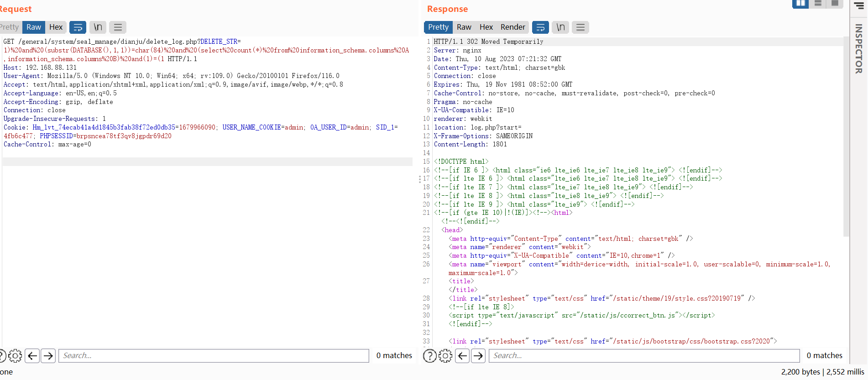The width and height of the screenshot is (868, 380).
Task: Go to next match in Response search
Action: click(x=478, y=356)
